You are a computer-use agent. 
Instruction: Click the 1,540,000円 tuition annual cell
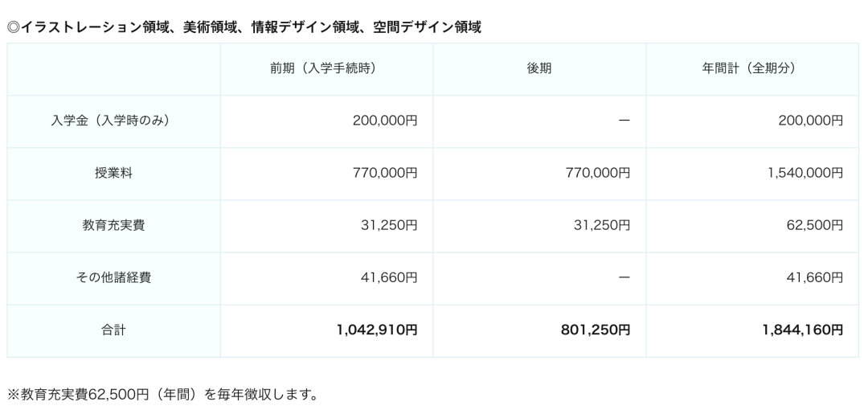click(x=752, y=174)
